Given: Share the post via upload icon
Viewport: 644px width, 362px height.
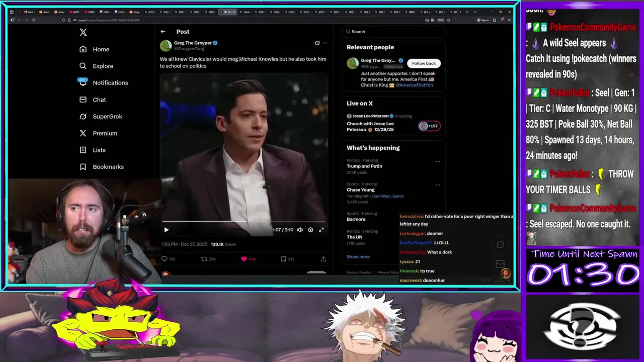Looking at the screenshot, I should click(323, 259).
